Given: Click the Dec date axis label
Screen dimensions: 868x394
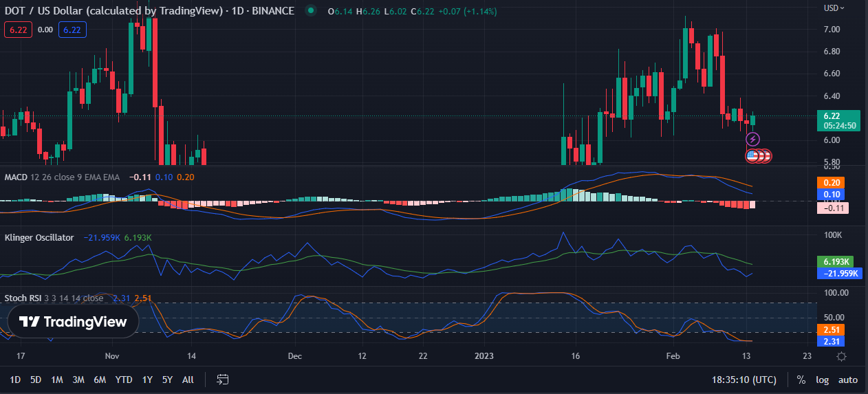Looking at the screenshot, I should (295, 356).
